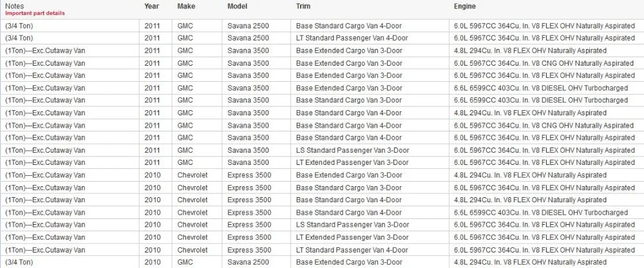Click the Savana 2500 model in the last row

coord(248,262)
